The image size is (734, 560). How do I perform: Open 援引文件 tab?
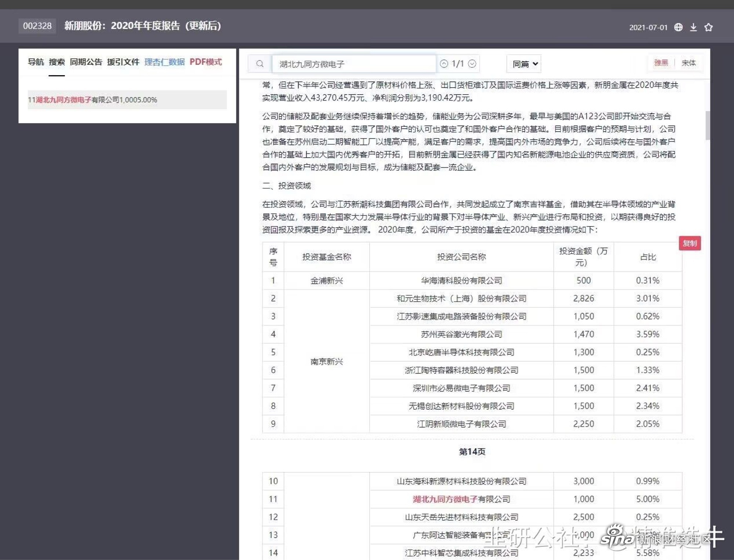[123, 62]
